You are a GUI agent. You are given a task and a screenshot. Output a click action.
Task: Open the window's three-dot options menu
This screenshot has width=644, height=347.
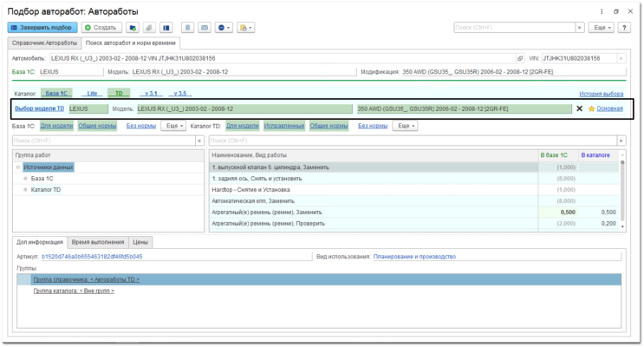[x=602, y=11]
